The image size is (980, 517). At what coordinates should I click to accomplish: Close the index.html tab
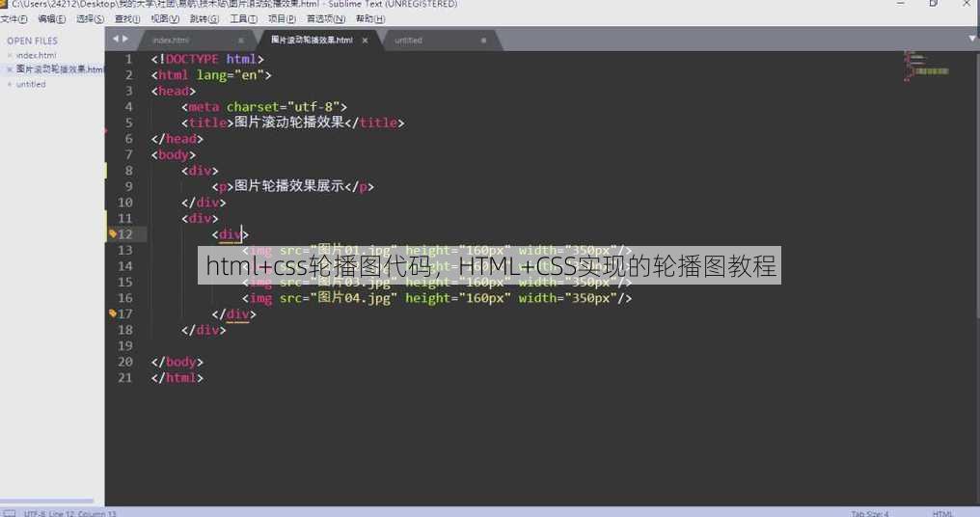point(240,41)
